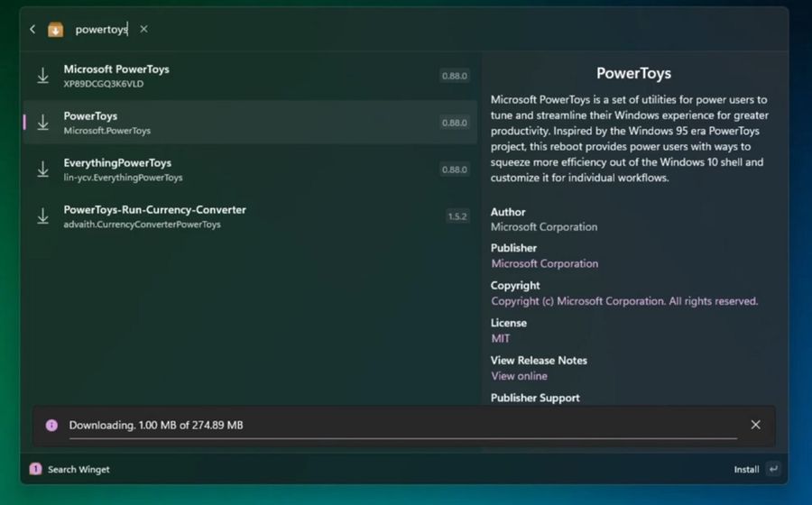Screen dimensions: 812x505
Task: Click the purple info icon in download bar
Action: click(51, 426)
